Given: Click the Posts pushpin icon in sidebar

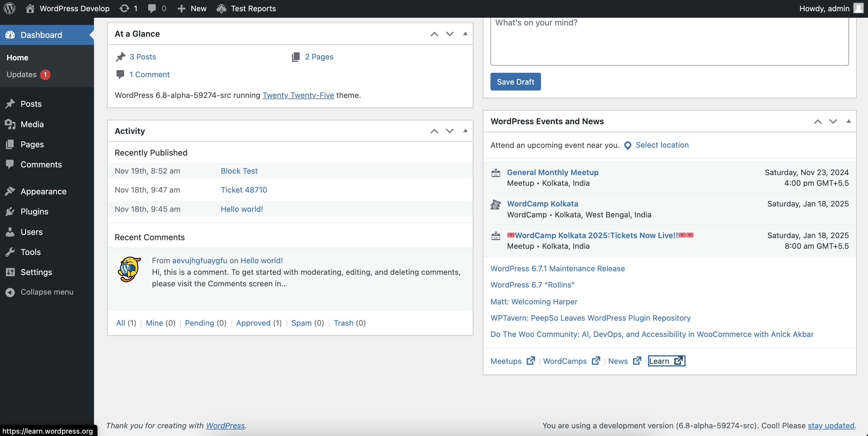Looking at the screenshot, I should 10,104.
